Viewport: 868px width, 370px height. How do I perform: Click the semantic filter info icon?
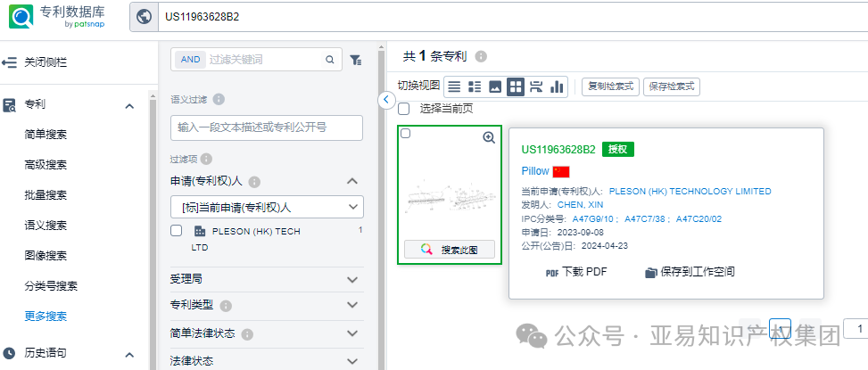click(219, 100)
